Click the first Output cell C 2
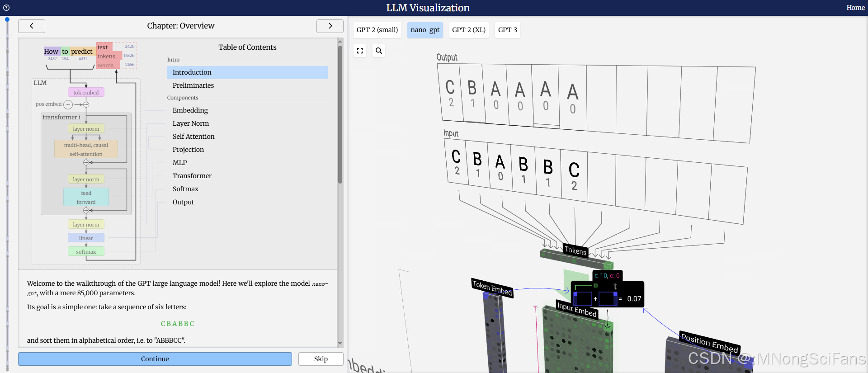The height and width of the screenshot is (373, 868). 450,93
